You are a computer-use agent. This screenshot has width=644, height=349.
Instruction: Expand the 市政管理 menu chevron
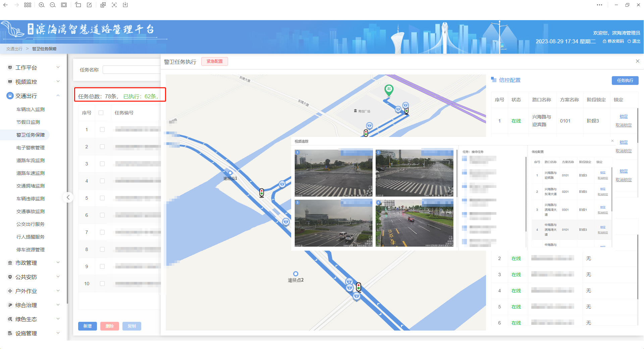[x=58, y=262]
